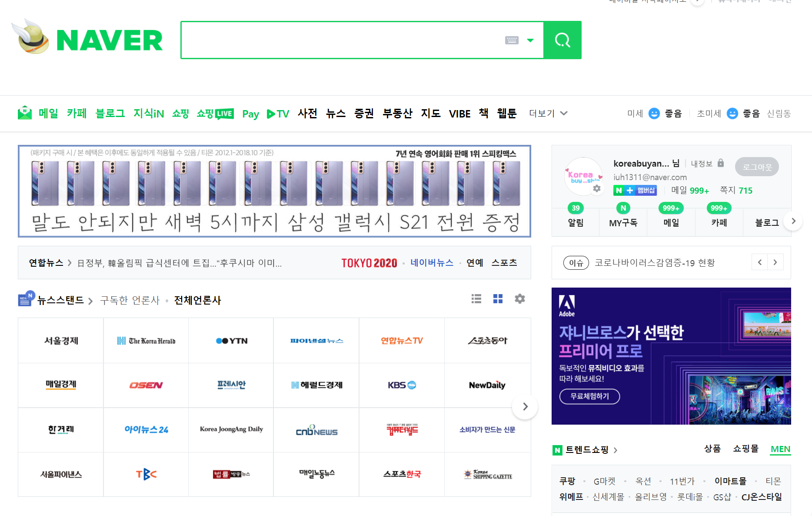Open the N+ 멤버십 badge

[x=635, y=191]
